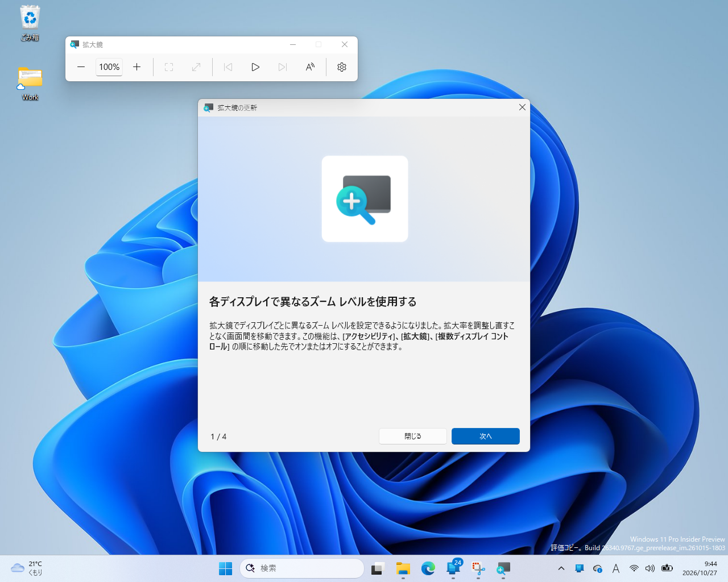Open the Windows Start menu
Screen dimensions: 728x582
[226, 568]
